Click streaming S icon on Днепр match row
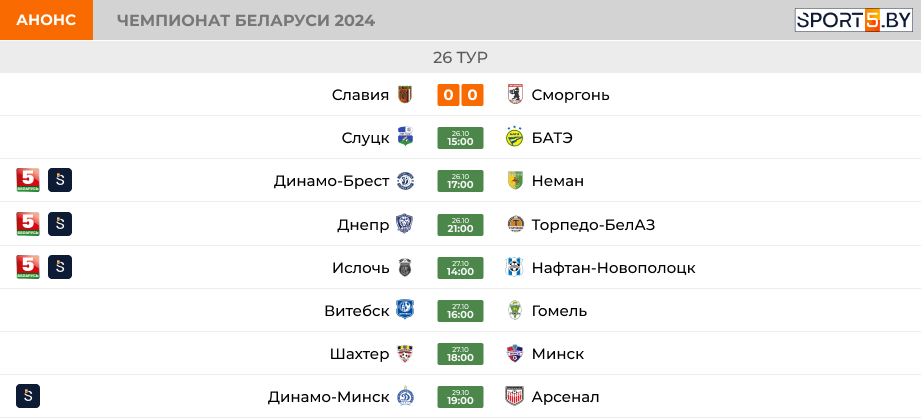This screenshot has width=921, height=418. click(60, 224)
